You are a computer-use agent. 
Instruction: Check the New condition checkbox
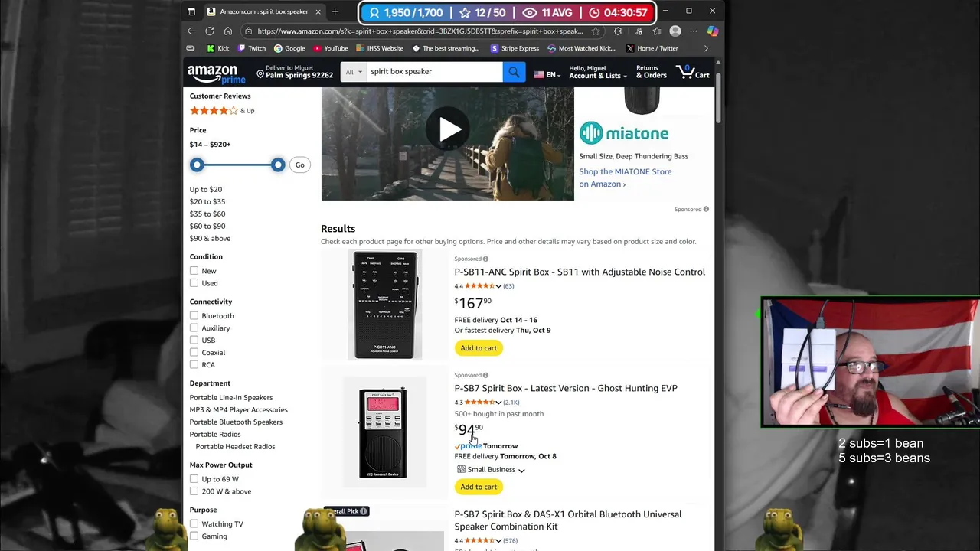click(194, 271)
